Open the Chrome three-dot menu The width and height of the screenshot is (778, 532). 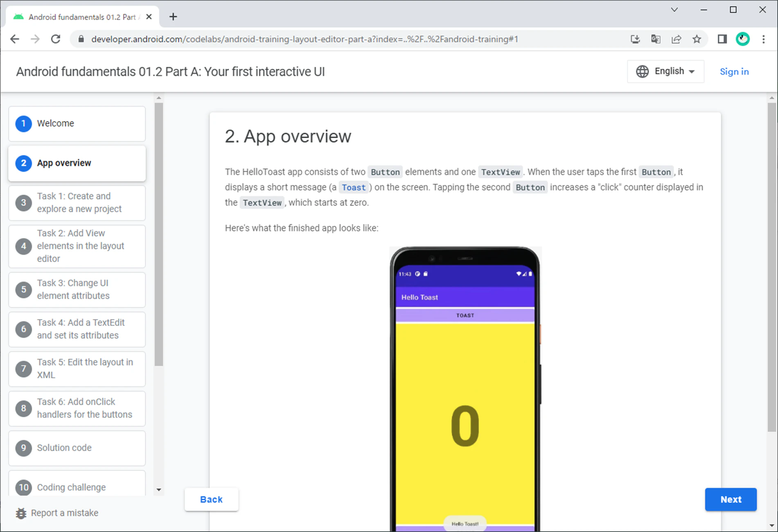tap(764, 39)
